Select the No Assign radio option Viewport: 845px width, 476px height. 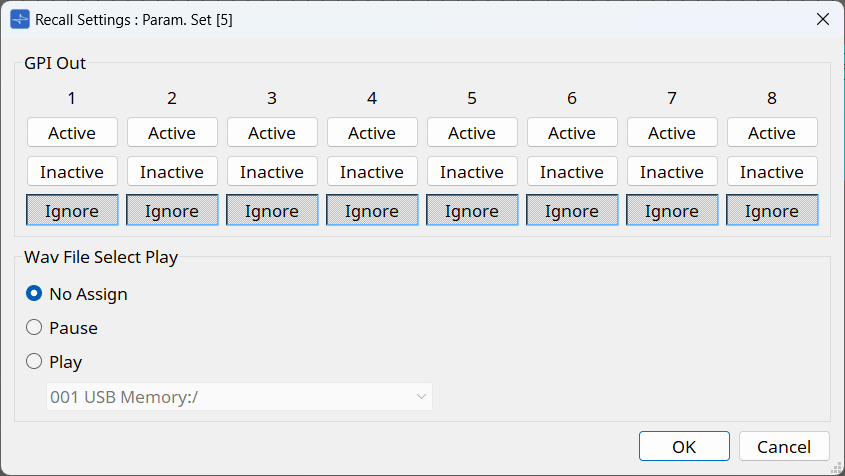point(35,294)
